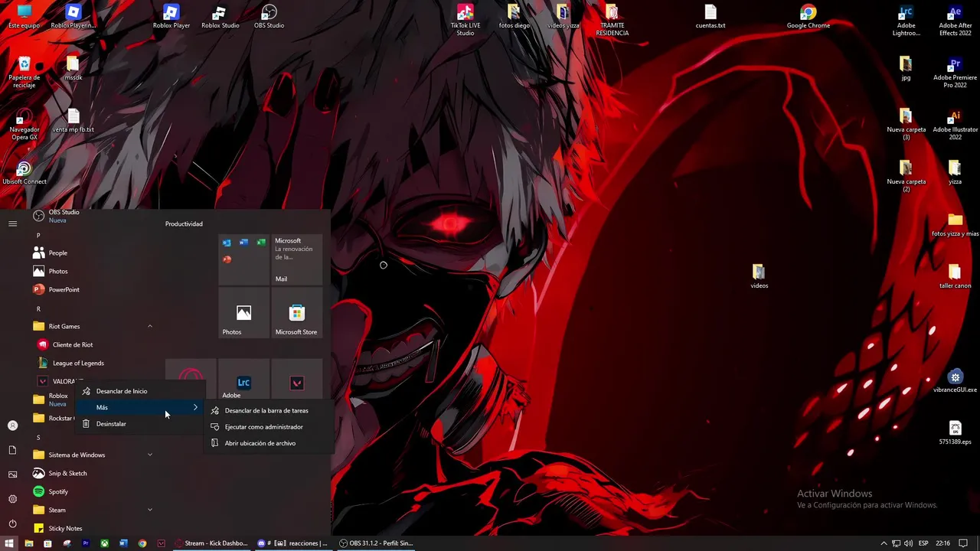The image size is (980, 551).
Task: Select Navegador Opera GX desktop icon
Action: coord(24,125)
